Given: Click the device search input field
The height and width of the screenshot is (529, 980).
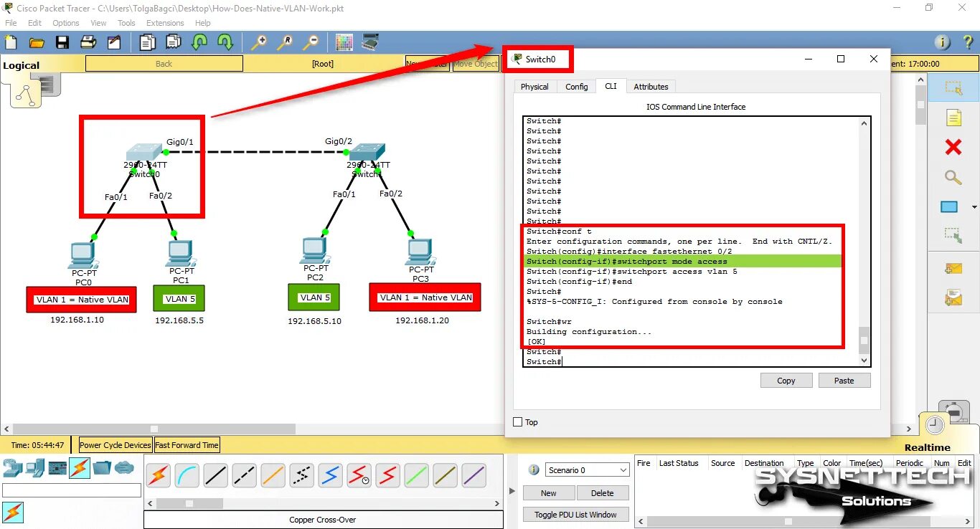Looking at the screenshot, I should pos(72,490).
